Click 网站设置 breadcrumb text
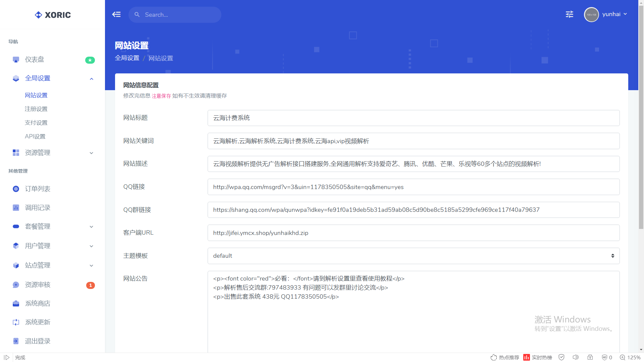The height and width of the screenshot is (362, 644). [161, 58]
